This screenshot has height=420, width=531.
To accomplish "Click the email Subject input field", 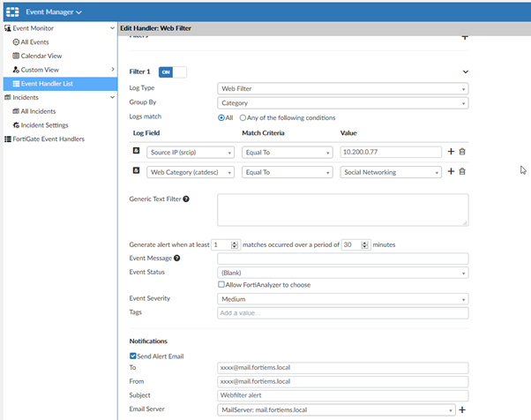I will point(342,395).
